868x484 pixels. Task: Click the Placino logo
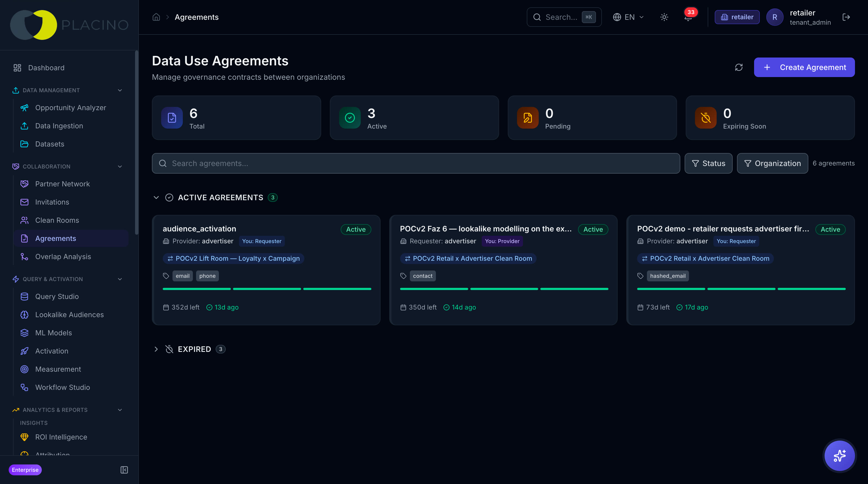click(70, 25)
